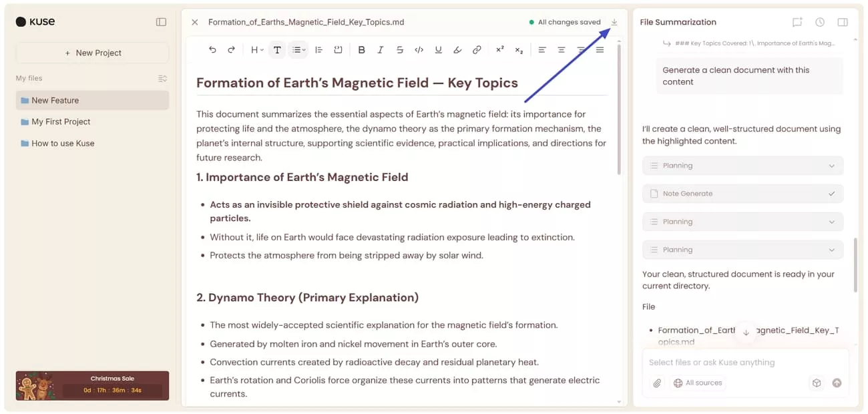Viewport: 868px width, 414px height.
Task: Click the highlighter icon in the toolbar
Action: click(x=457, y=49)
